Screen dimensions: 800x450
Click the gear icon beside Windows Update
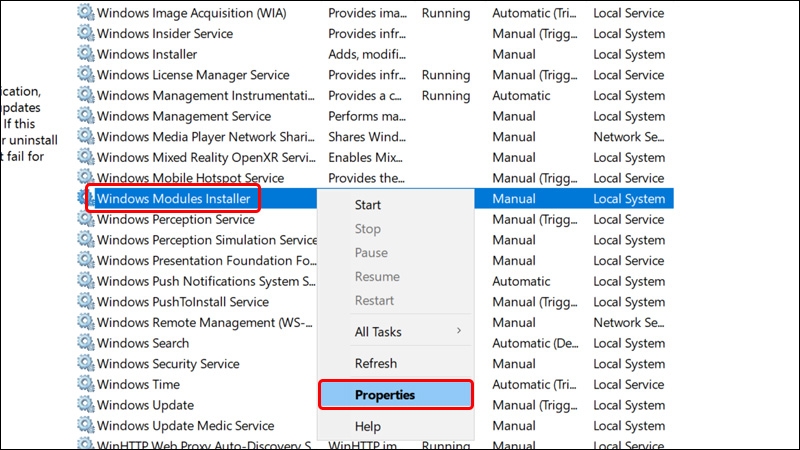coord(86,405)
